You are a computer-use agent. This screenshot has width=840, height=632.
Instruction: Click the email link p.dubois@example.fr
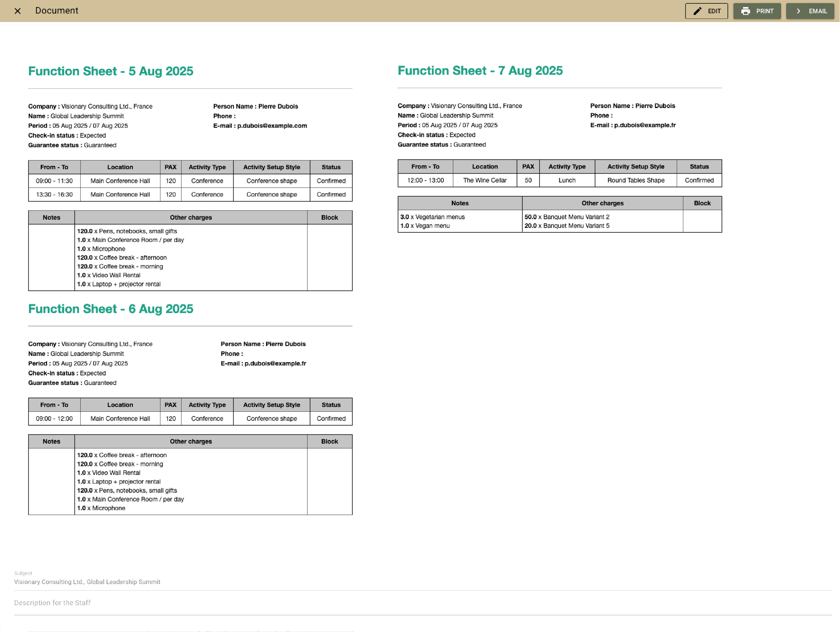click(644, 125)
